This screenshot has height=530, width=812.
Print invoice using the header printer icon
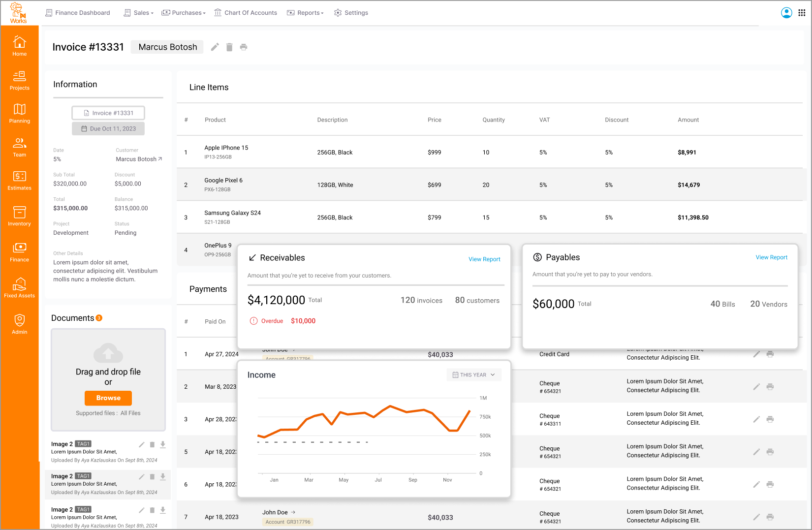[244, 47]
